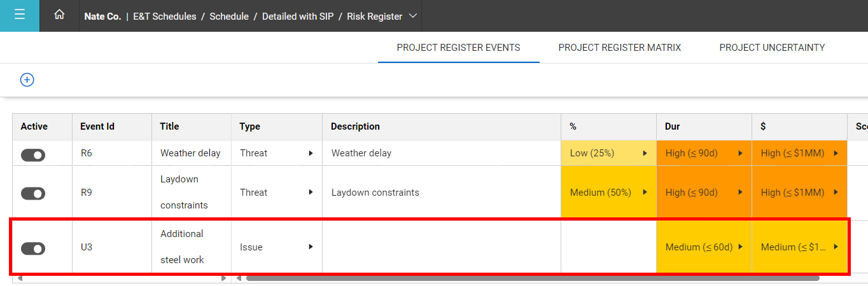This screenshot has height=286, width=868.
Task: Open Type dropdown for Additional steel work
Action: click(x=311, y=247)
